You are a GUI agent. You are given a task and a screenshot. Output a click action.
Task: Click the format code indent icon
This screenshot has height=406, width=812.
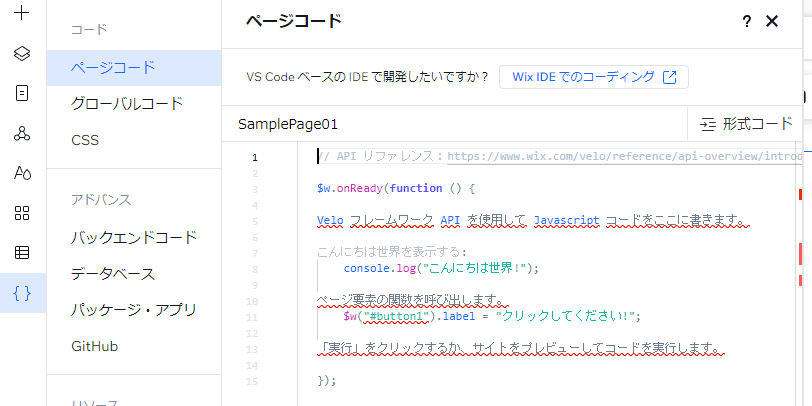coord(707,124)
